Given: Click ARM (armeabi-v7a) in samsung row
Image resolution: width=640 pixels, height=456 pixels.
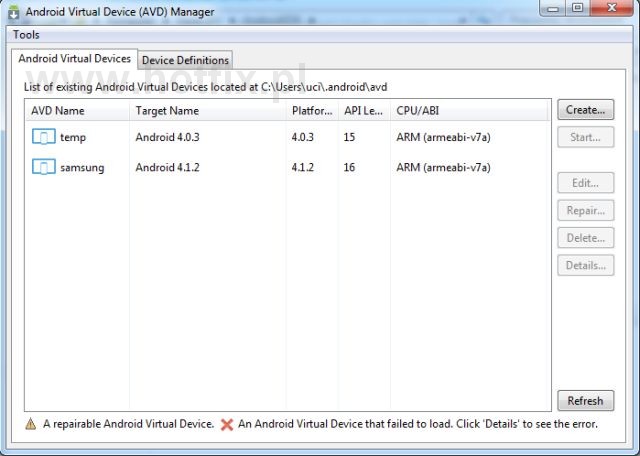Looking at the screenshot, I should click(x=443, y=167).
